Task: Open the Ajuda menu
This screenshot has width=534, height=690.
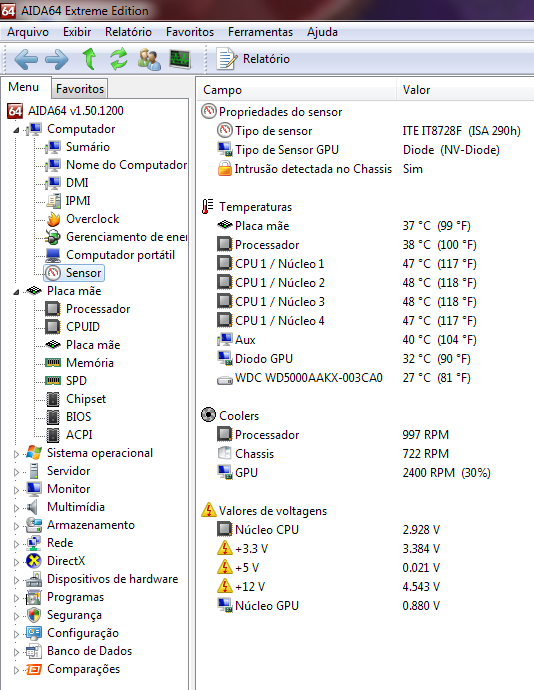Action: pyautogui.click(x=322, y=32)
